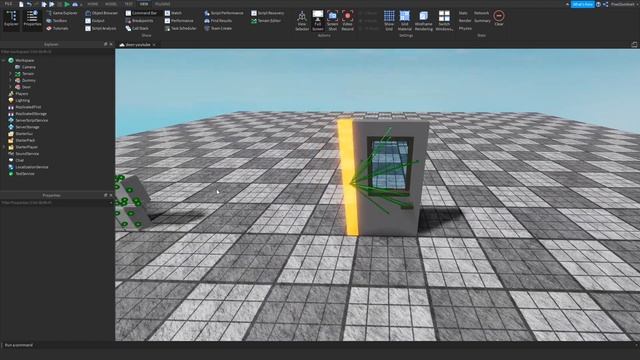Image resolution: width=640 pixels, height=360 pixels.
Task: Toggle the View Selector
Action: point(302,21)
